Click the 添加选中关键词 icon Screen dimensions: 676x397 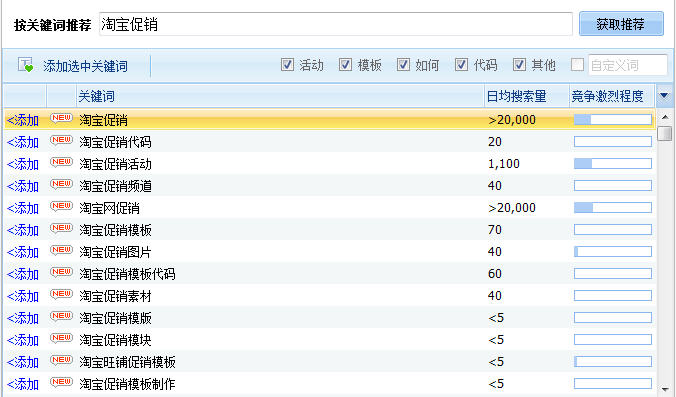click(25, 65)
